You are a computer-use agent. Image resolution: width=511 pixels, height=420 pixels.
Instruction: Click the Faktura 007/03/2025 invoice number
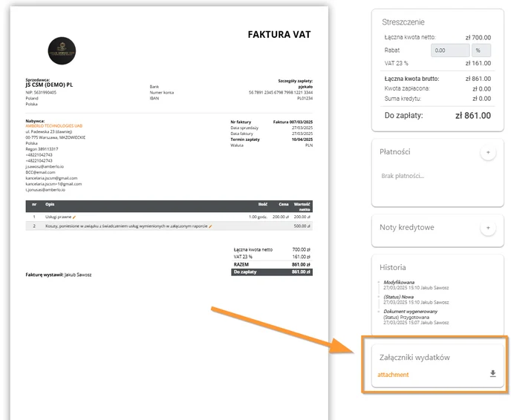(x=293, y=122)
